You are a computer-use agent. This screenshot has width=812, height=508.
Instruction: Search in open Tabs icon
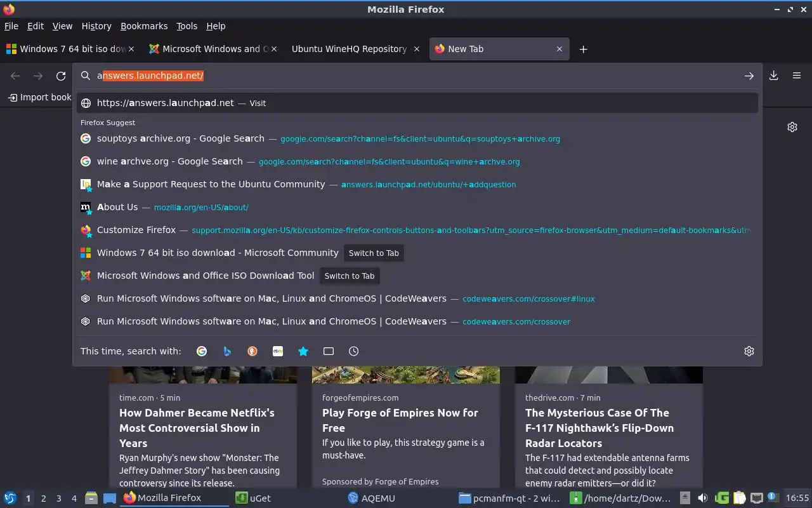tap(329, 351)
